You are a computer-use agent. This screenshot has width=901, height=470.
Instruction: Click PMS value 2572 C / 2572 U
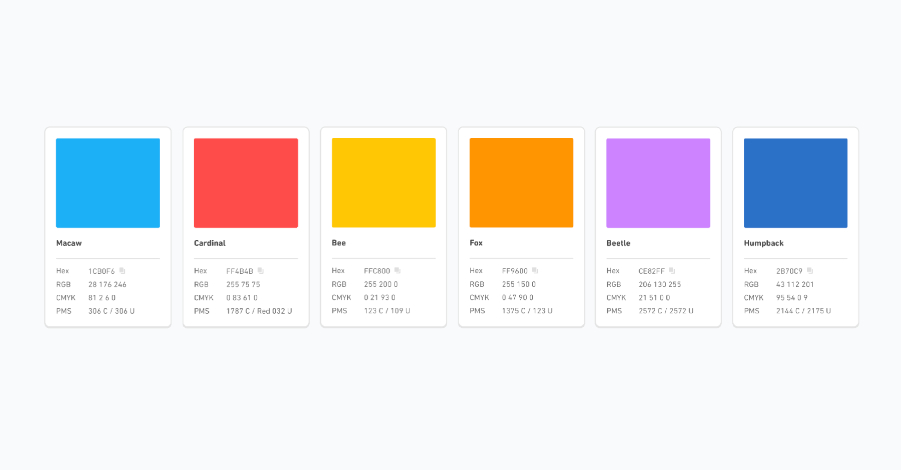point(666,311)
